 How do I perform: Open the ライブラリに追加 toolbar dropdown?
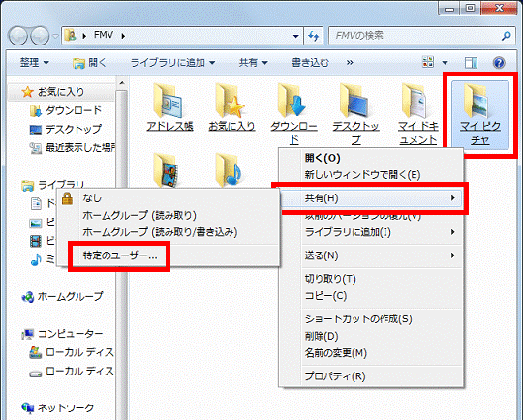[x=172, y=62]
